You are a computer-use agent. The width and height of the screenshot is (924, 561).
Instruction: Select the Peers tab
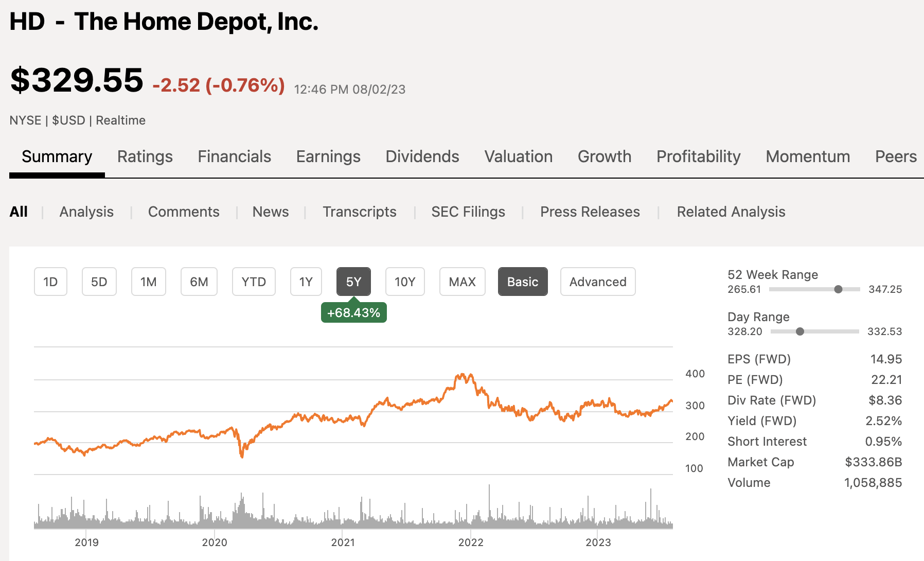(896, 156)
